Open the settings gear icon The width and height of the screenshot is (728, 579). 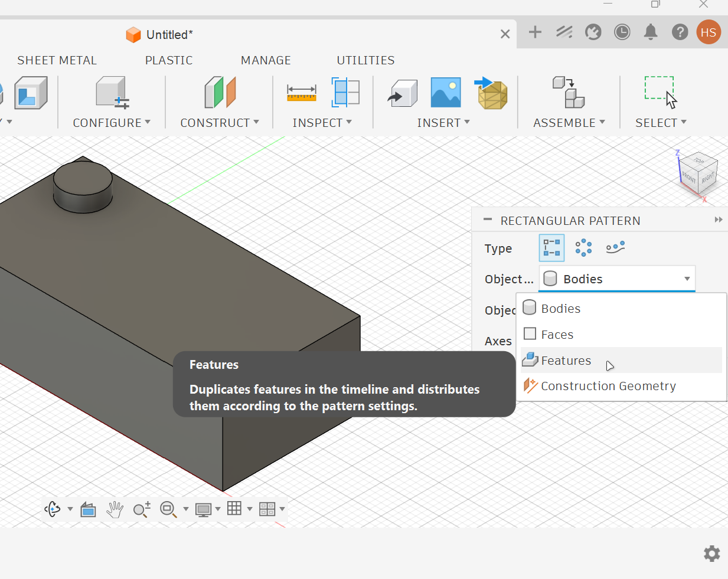click(712, 554)
